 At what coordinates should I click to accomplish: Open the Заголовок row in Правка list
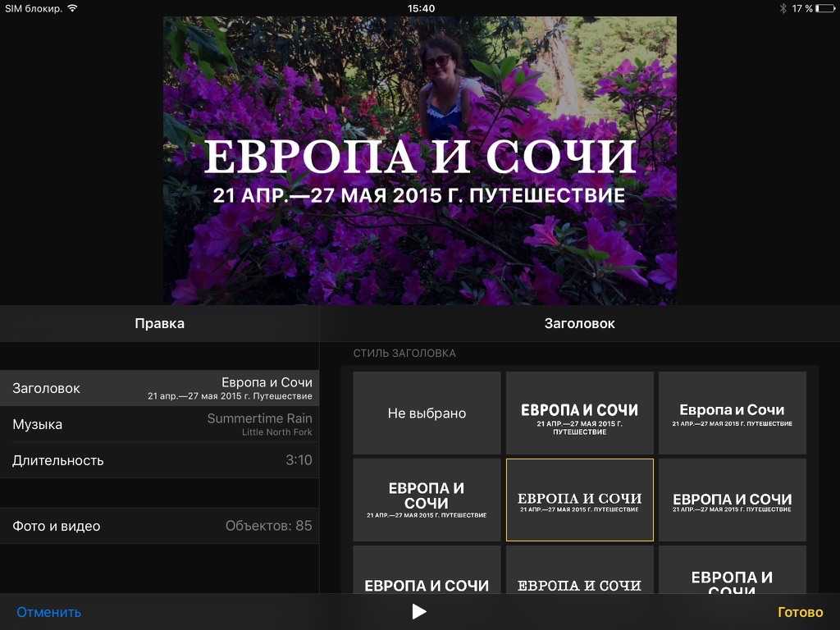coord(159,388)
